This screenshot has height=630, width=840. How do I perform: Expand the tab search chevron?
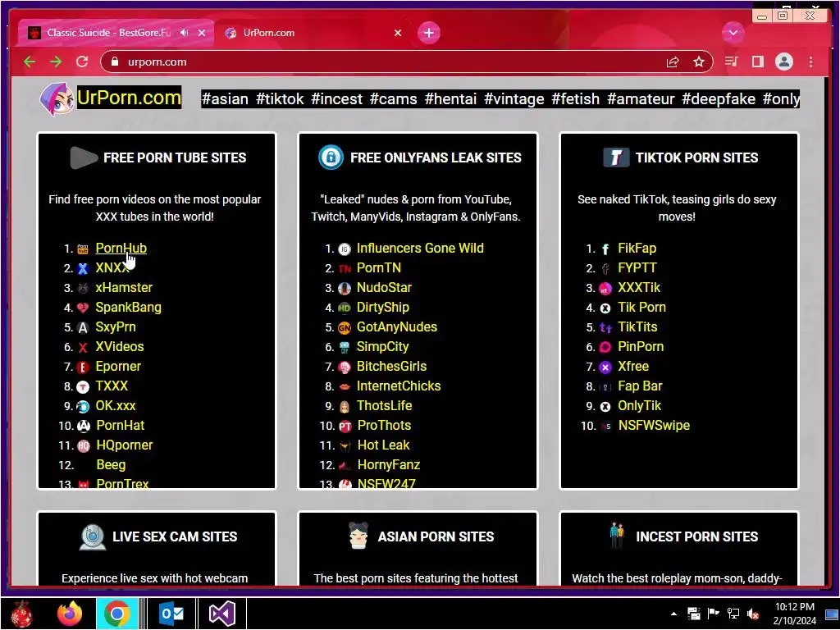733,33
